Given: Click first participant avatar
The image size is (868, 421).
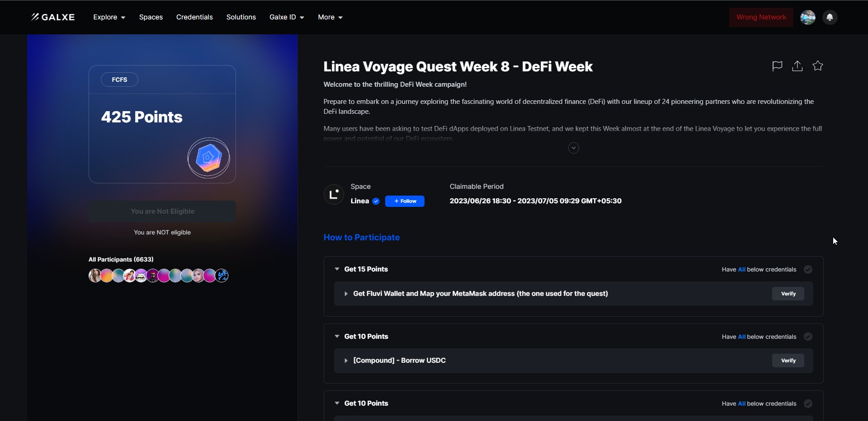Looking at the screenshot, I should coord(94,276).
